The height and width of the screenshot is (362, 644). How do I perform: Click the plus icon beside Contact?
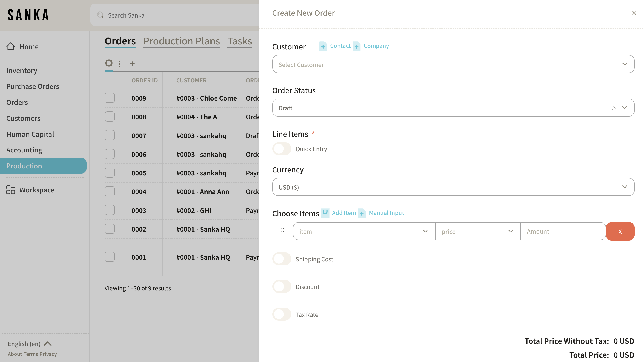[x=323, y=46]
